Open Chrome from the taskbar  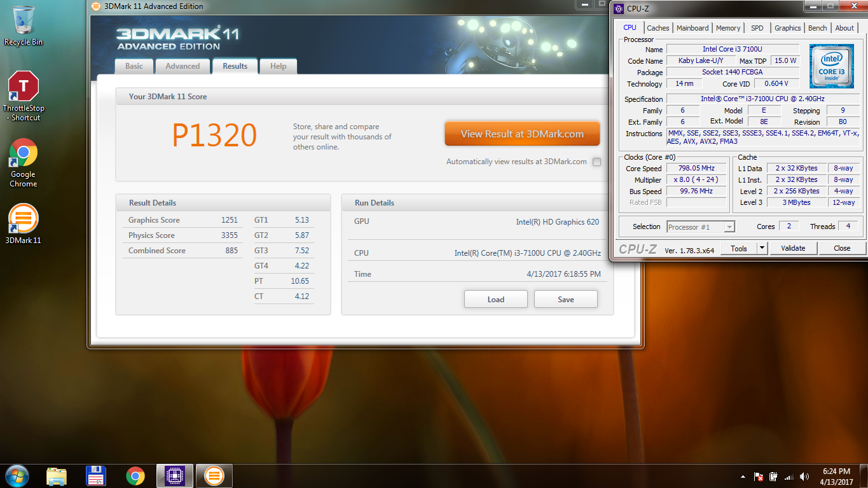pos(135,476)
